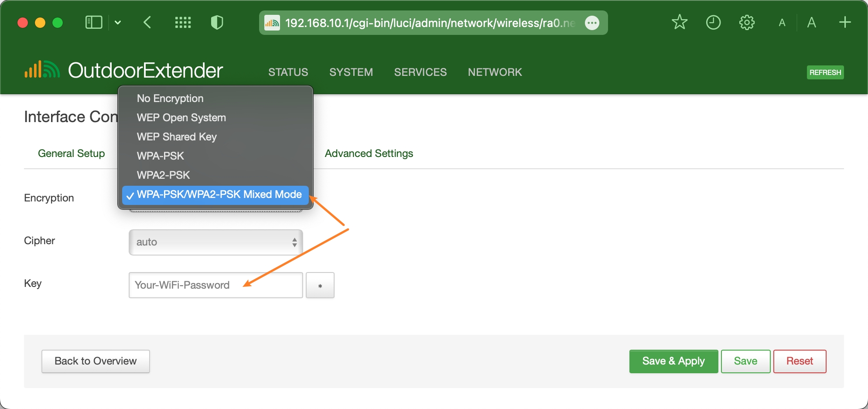Open the tab overview grid icon
The width and height of the screenshot is (868, 409).
pyautogui.click(x=183, y=22)
